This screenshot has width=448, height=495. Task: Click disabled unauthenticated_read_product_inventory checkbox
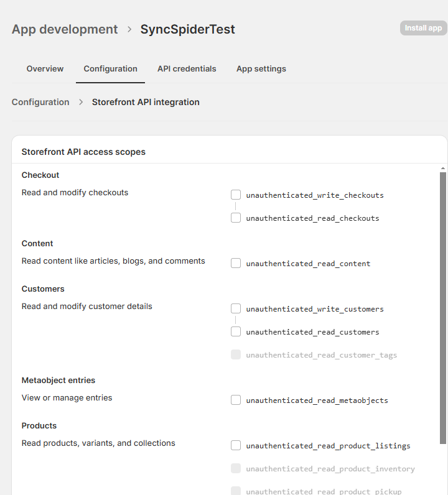[x=236, y=468]
